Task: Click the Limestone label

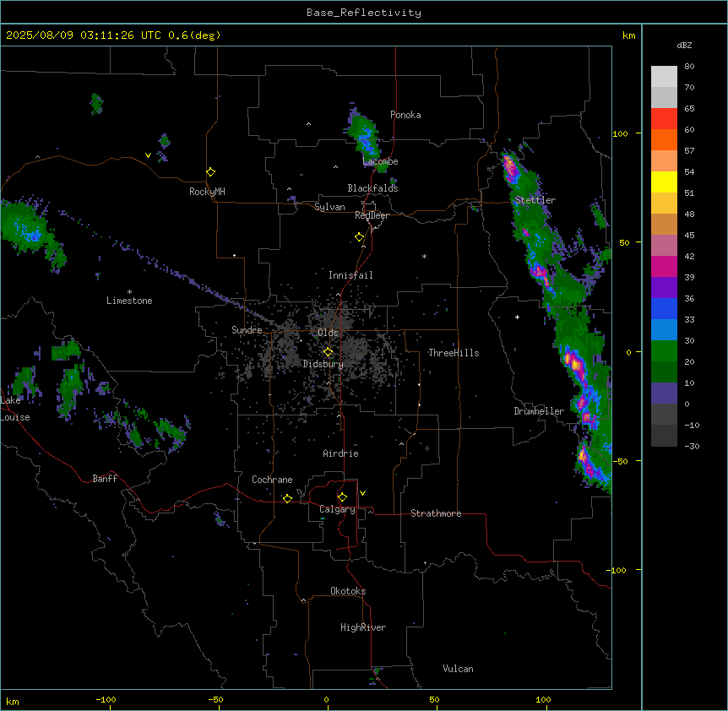Action: coord(129,301)
